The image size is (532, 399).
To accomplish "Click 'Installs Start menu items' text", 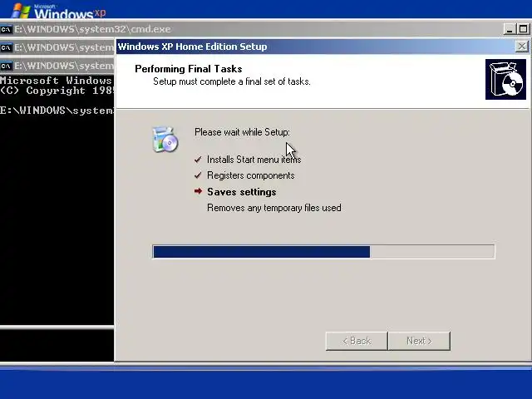I will point(254,160).
